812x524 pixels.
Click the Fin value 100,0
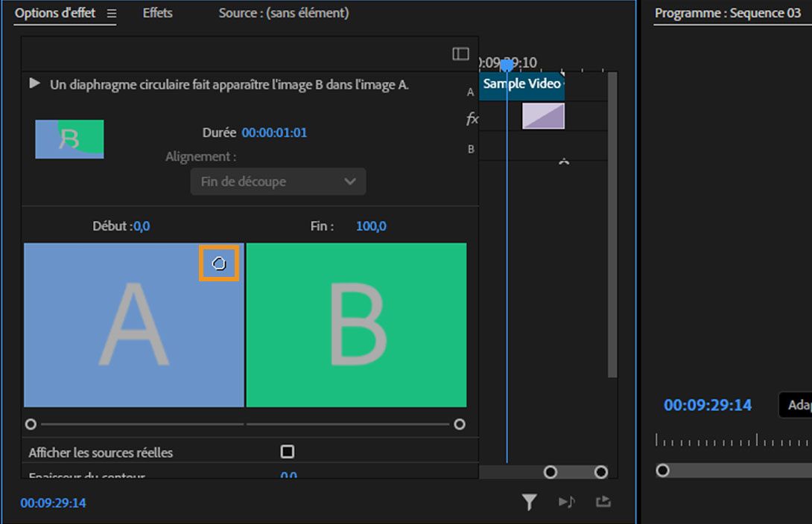(371, 226)
